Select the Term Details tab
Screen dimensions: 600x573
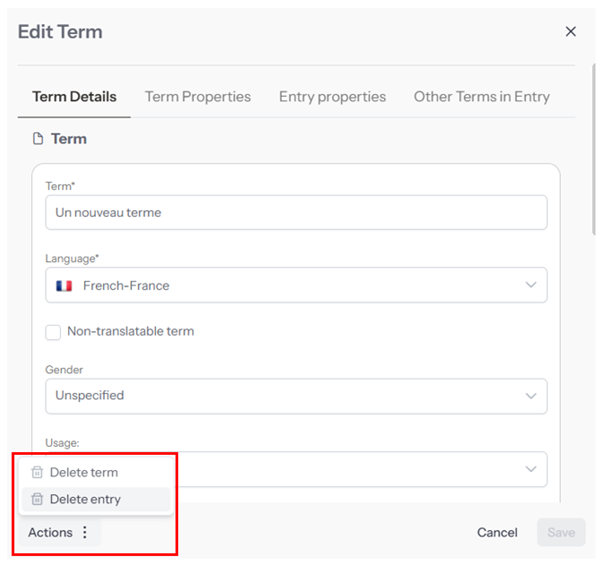(74, 97)
